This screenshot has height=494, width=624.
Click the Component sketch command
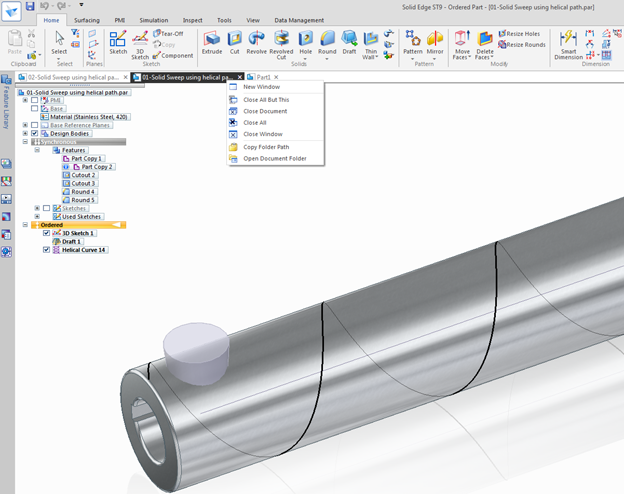coord(173,56)
